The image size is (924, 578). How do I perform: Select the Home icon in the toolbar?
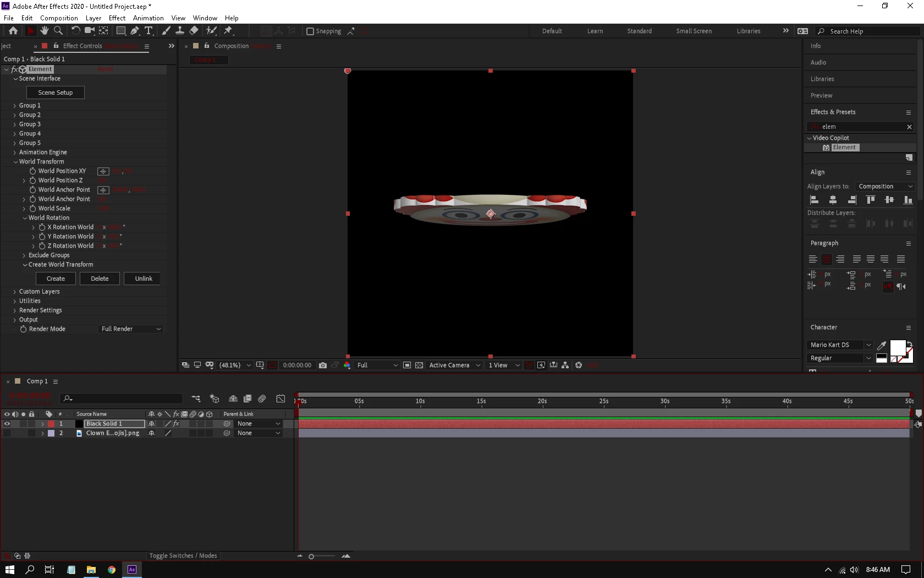tap(13, 31)
